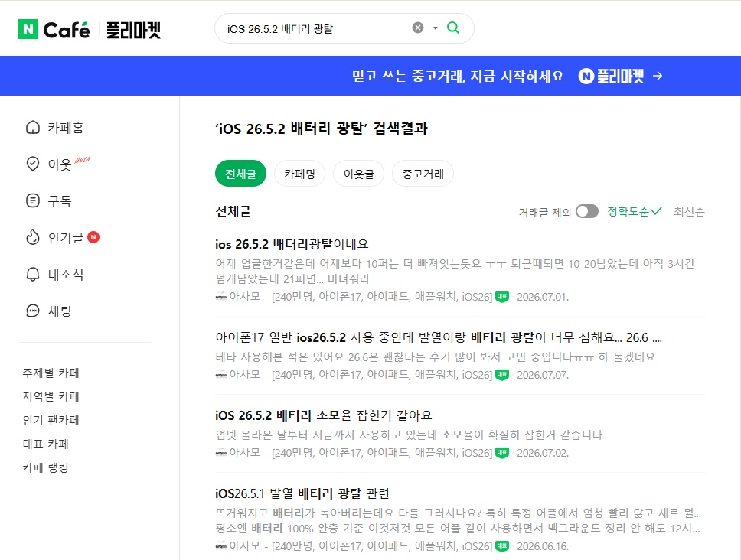This screenshot has width=741, height=560.
Task: Open 인기 팬카페 link
Action: [51, 420]
